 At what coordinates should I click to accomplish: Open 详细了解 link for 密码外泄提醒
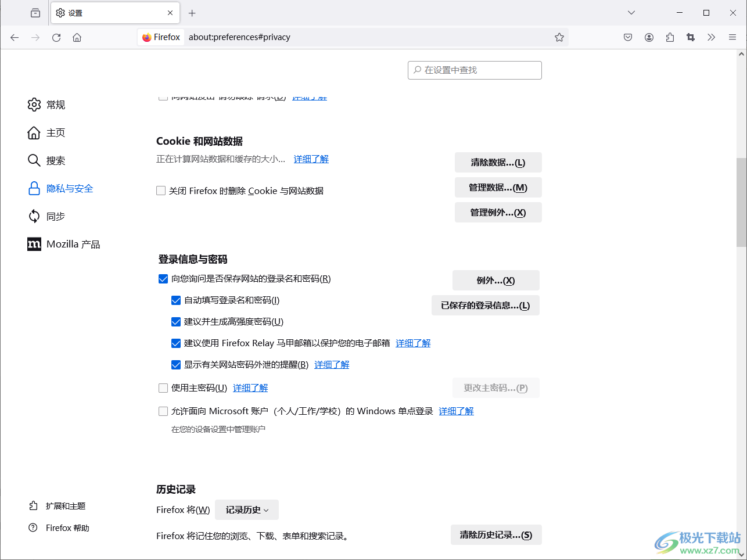click(332, 365)
